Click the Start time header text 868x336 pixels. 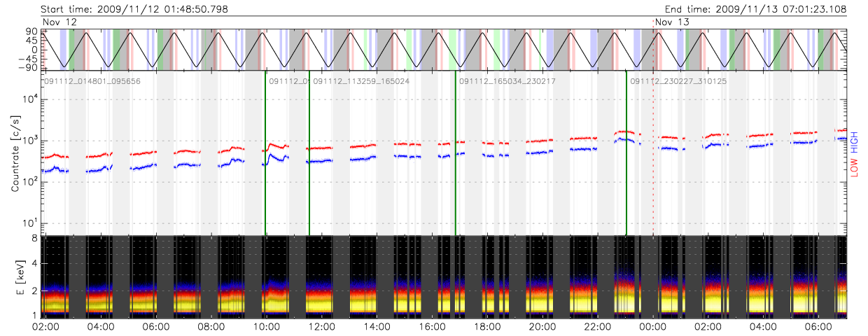(134, 9)
